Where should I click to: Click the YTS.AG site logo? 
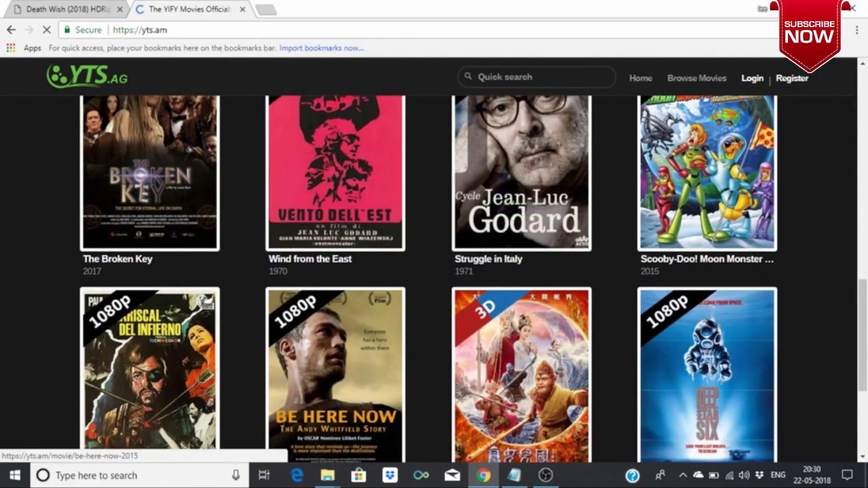tap(87, 77)
